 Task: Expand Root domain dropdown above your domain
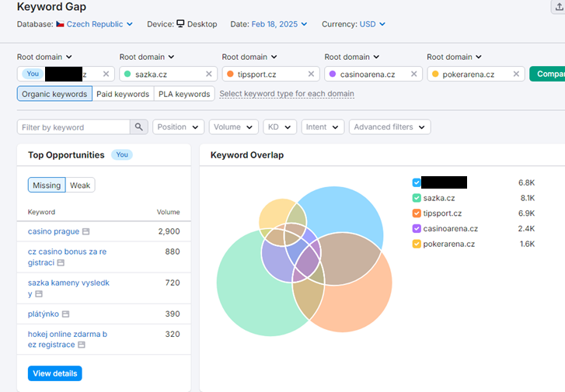[44, 57]
